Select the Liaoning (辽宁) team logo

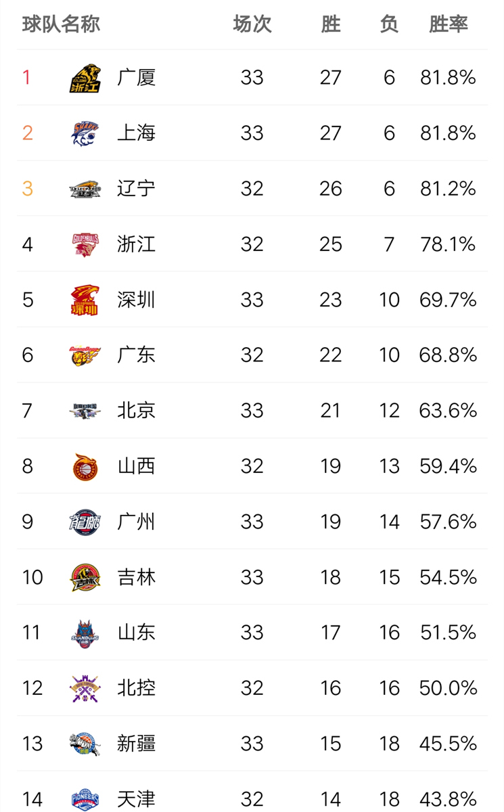point(86,189)
